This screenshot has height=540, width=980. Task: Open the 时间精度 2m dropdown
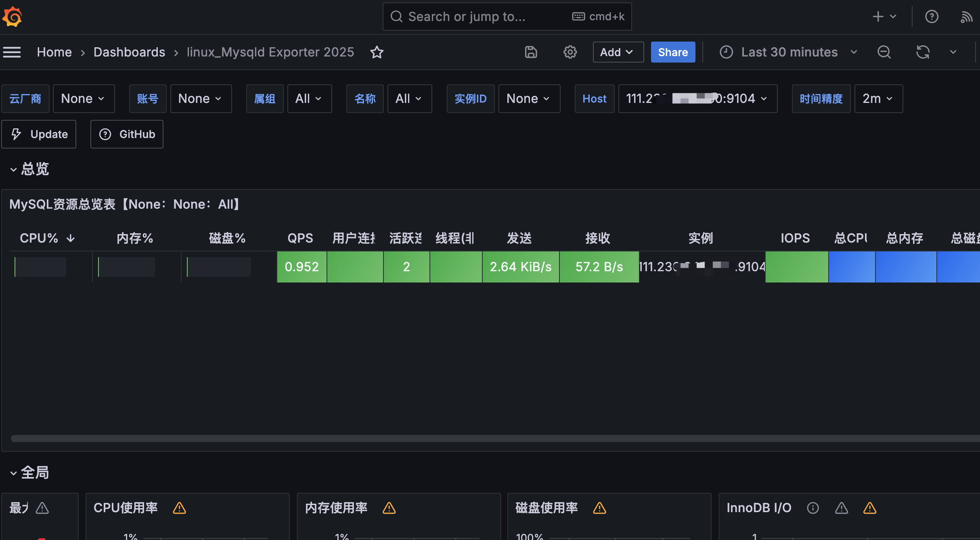[x=878, y=98]
